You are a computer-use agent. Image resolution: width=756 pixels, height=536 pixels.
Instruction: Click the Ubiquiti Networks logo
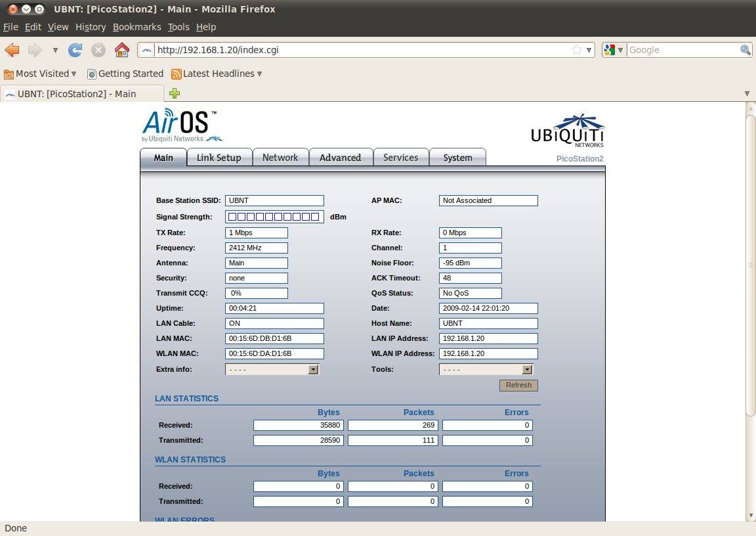(x=567, y=130)
